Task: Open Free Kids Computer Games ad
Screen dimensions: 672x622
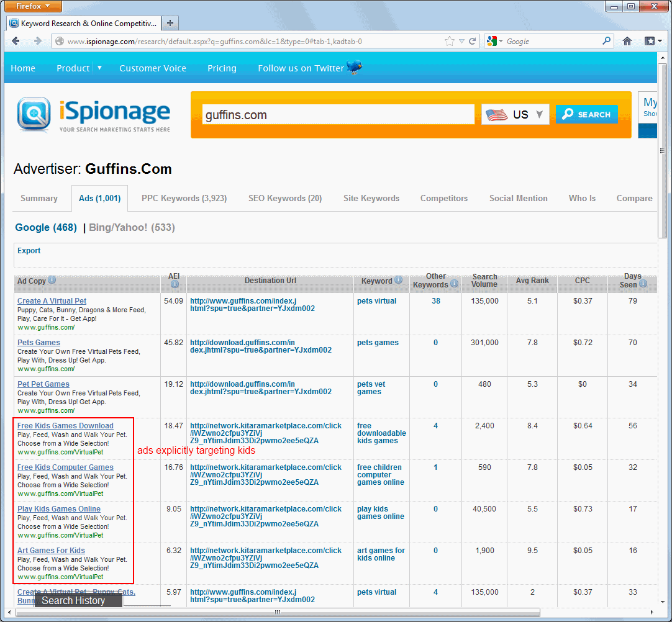Action: pos(65,467)
